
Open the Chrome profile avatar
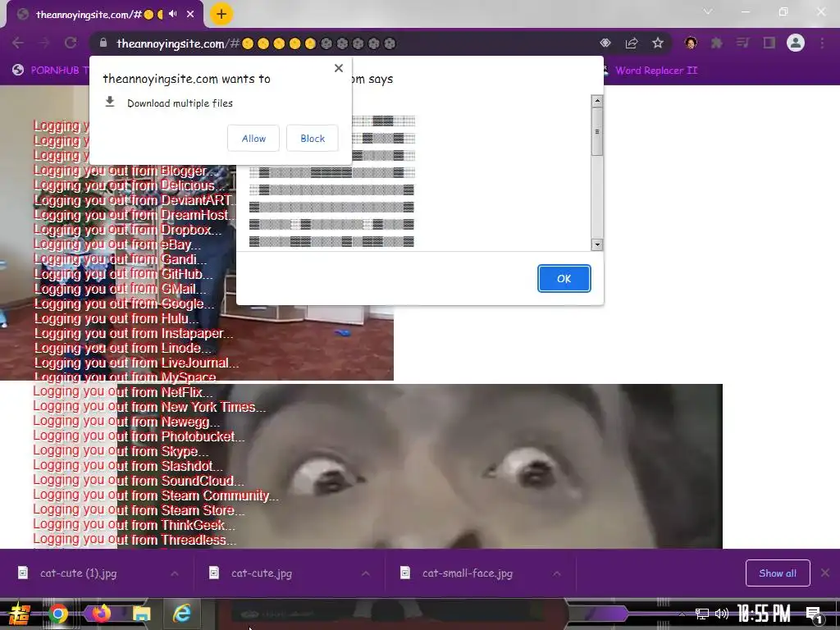[796, 43]
